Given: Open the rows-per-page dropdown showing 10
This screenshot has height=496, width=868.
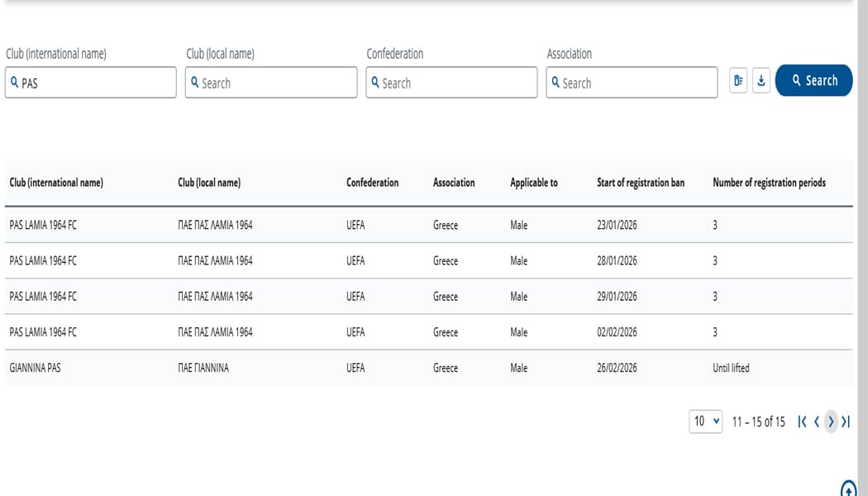Looking at the screenshot, I should tap(705, 422).
